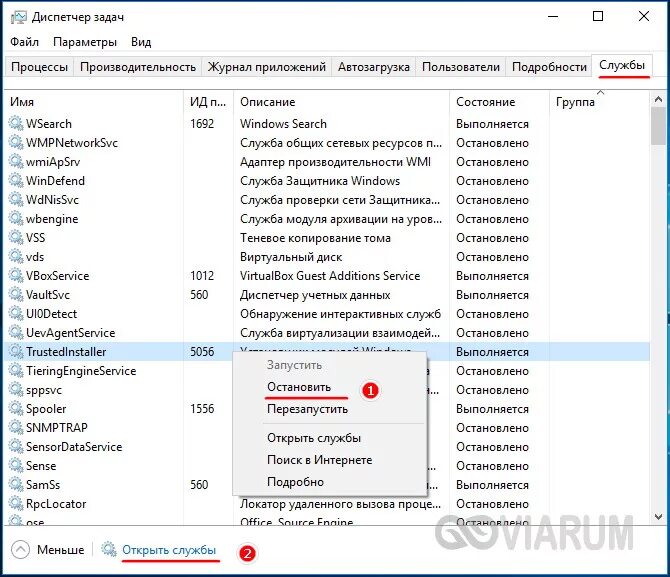Select Адаптер производительности WMI description
The width and height of the screenshot is (670, 577).
point(335,162)
